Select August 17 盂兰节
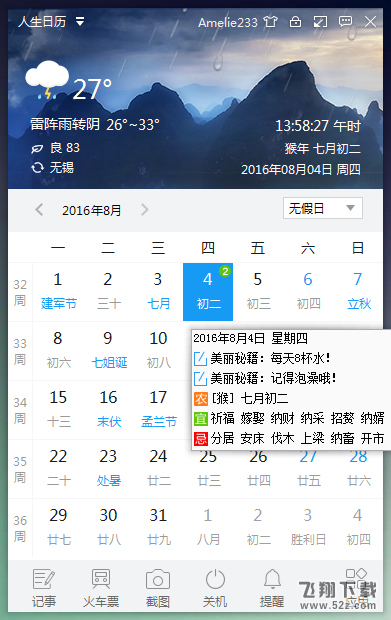This screenshot has height=620, width=391. point(158,410)
